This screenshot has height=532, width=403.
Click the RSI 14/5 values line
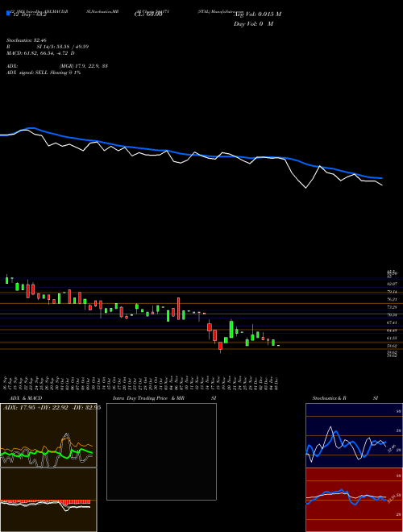tap(48, 47)
